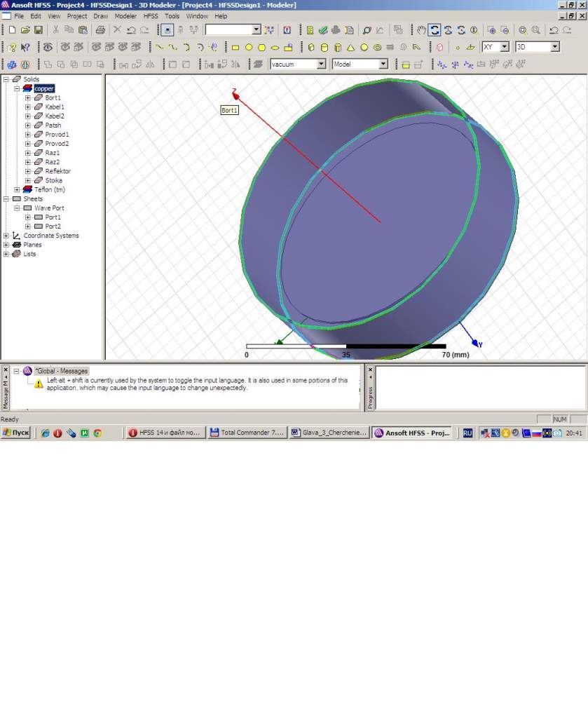Click the Analyze All icon
588x718 pixels.
(336, 30)
